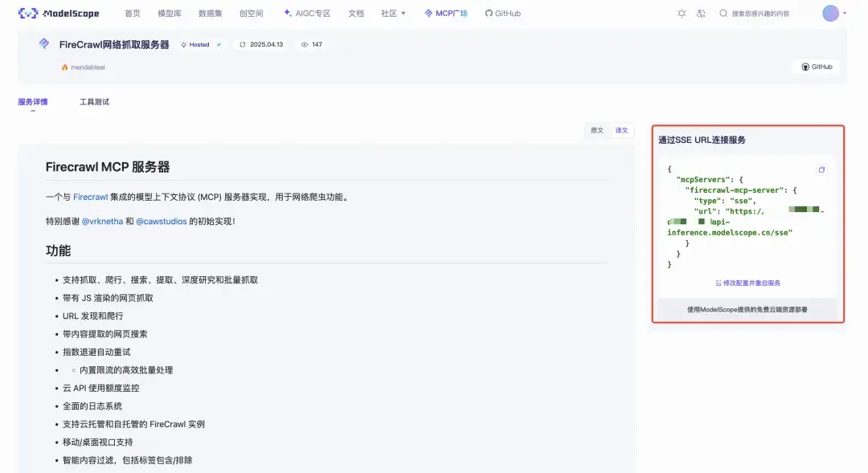Click the update date refresh icon
Viewport: 868px width, 473px height.
pos(243,45)
